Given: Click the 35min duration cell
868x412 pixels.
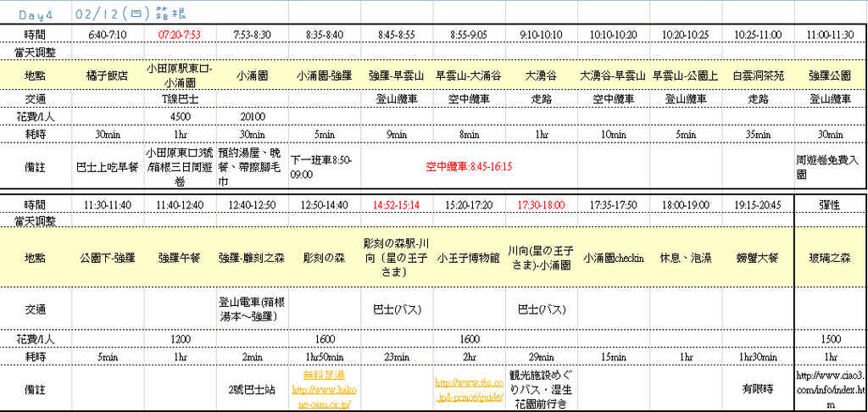Looking at the screenshot, I should coord(758,135).
